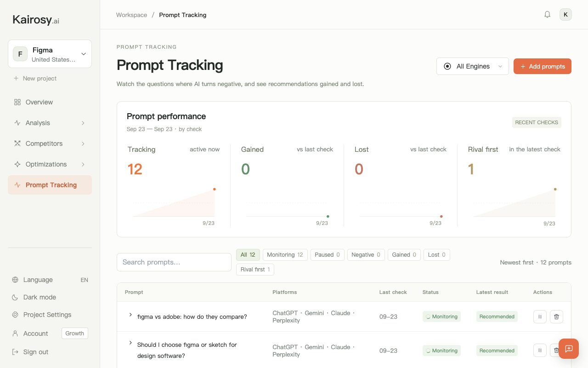Select the Rival first 1 filter tab
The image size is (588, 368).
click(255, 270)
